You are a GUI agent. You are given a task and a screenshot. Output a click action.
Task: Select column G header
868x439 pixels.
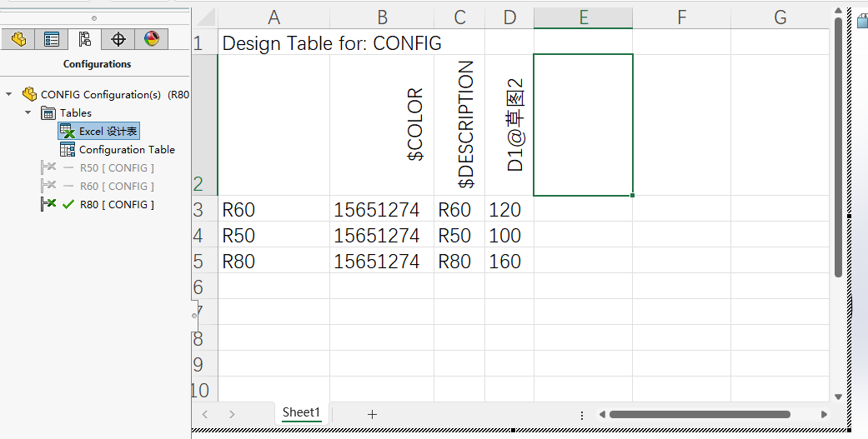click(780, 17)
